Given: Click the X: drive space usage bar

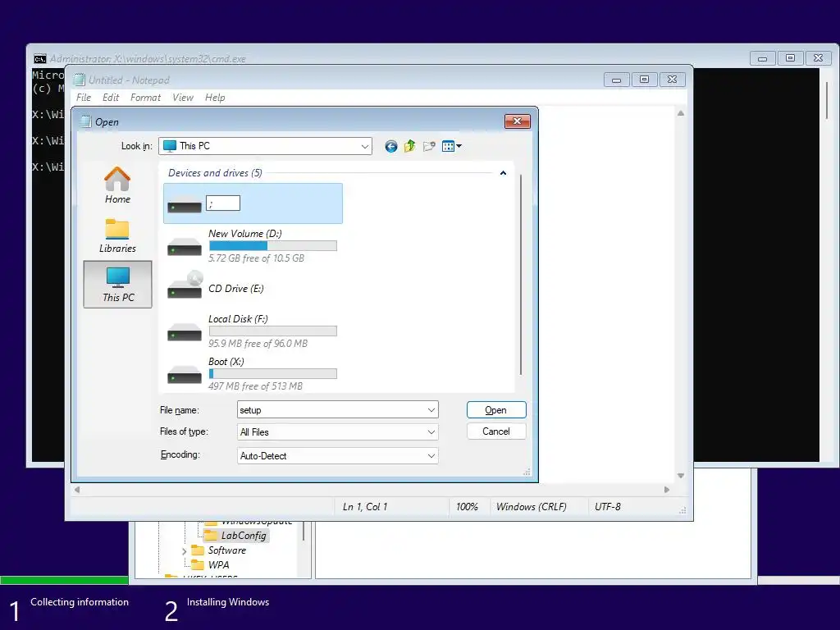Looking at the screenshot, I should click(x=272, y=374).
